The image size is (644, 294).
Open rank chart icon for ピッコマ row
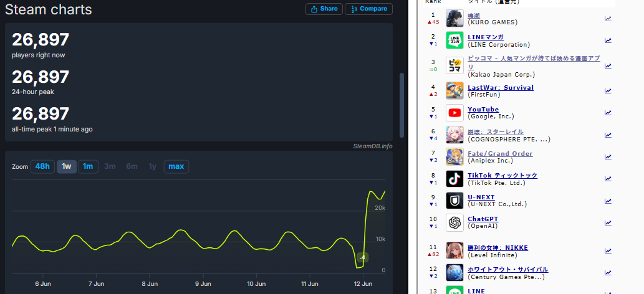tap(608, 65)
